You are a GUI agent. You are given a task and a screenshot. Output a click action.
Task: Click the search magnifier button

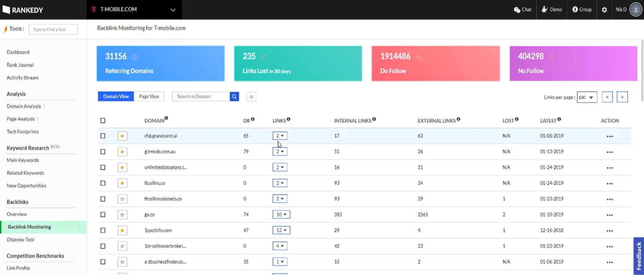(235, 97)
